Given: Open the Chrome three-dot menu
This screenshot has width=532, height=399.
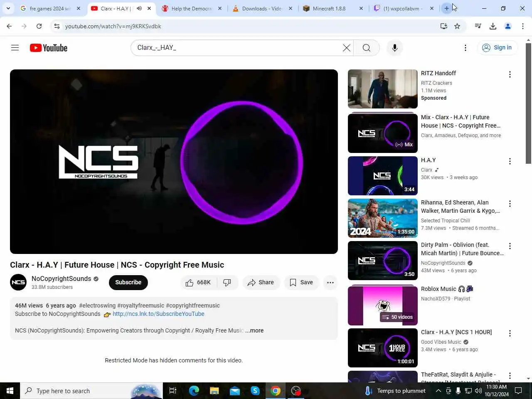Looking at the screenshot, I should pos(523,26).
